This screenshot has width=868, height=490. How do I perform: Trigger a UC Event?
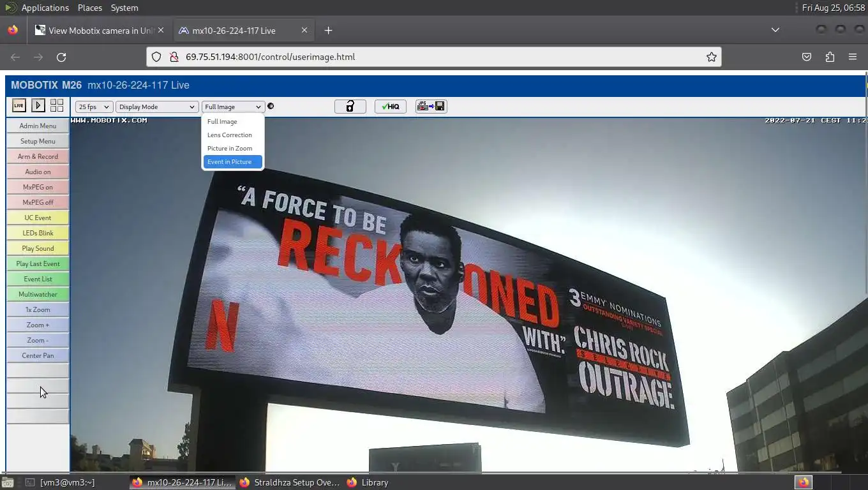[x=38, y=218]
